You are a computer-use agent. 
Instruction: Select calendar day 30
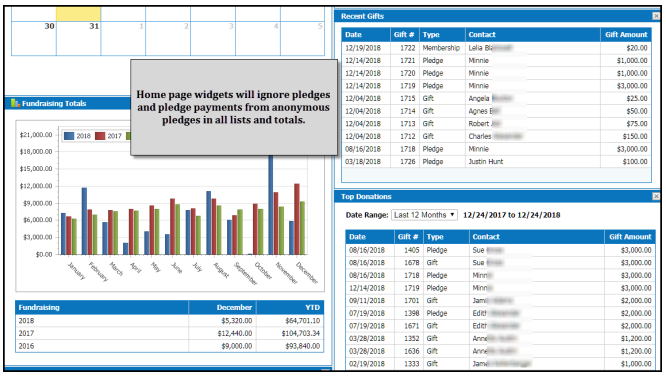click(34, 38)
